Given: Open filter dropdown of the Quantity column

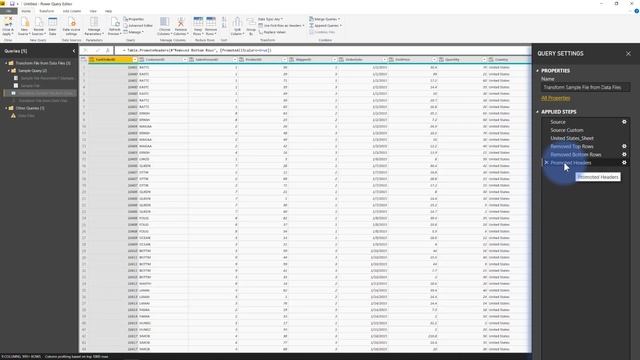Looking at the screenshot, I should click(484, 60).
